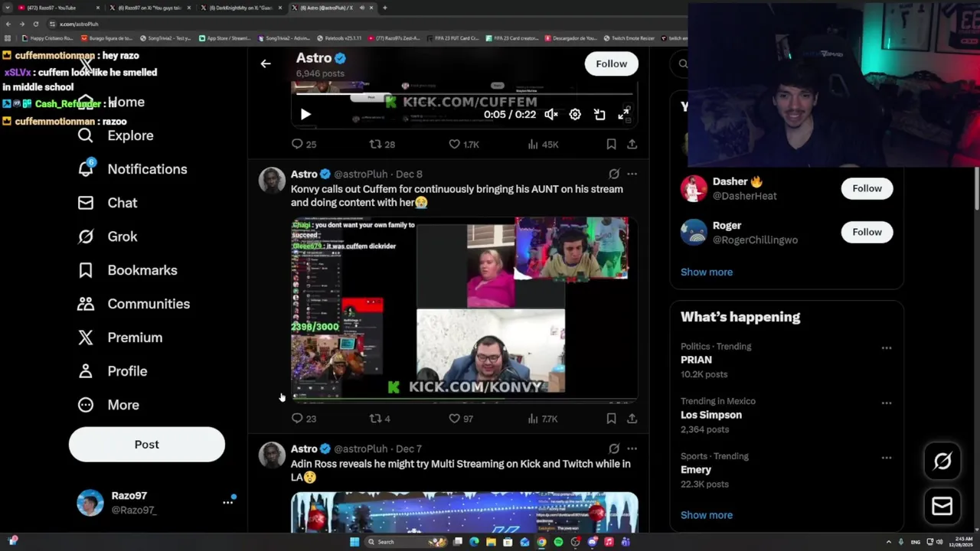Open a new browser tab
This screenshot has height=551, width=980.
(385, 8)
